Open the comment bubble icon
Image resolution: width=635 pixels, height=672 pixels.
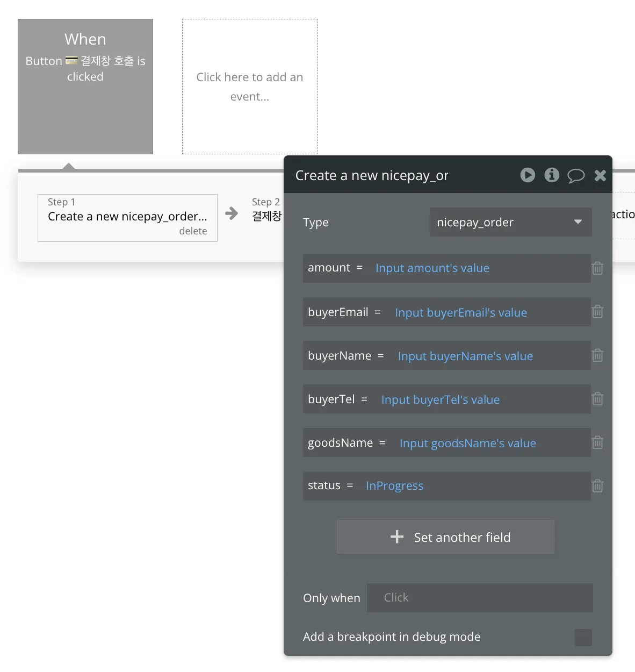[x=576, y=176]
